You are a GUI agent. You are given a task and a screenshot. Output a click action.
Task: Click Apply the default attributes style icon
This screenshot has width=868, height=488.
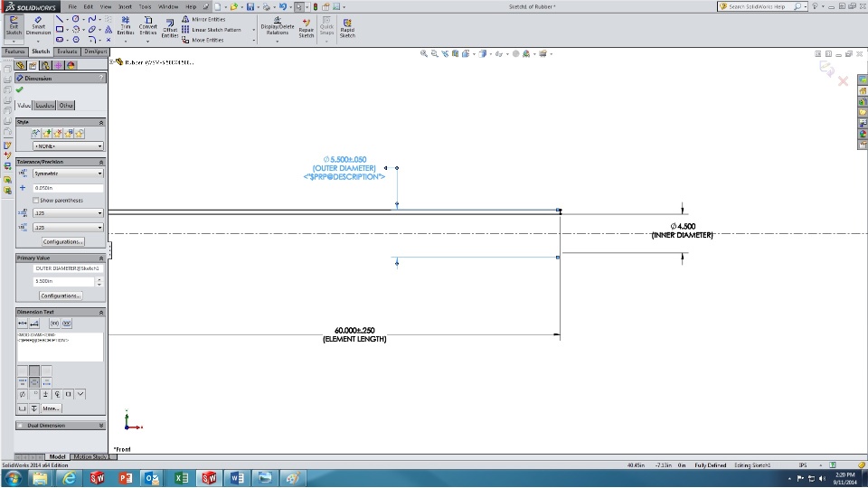pos(36,134)
